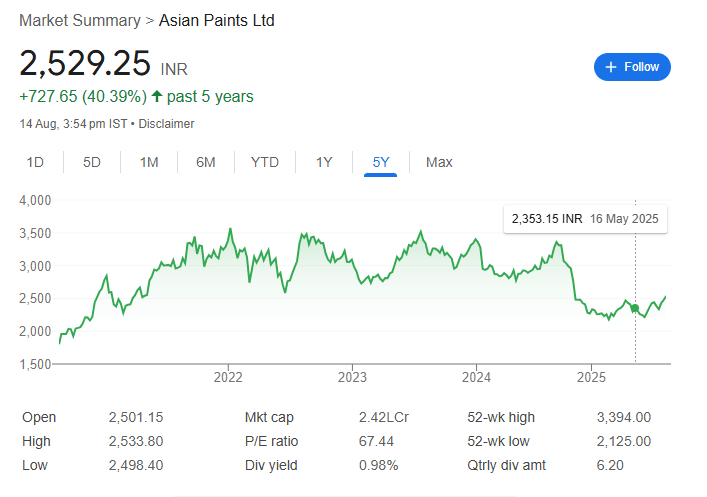Click the 4,000 y-axis label
This screenshot has width=707, height=497.
pos(35,200)
